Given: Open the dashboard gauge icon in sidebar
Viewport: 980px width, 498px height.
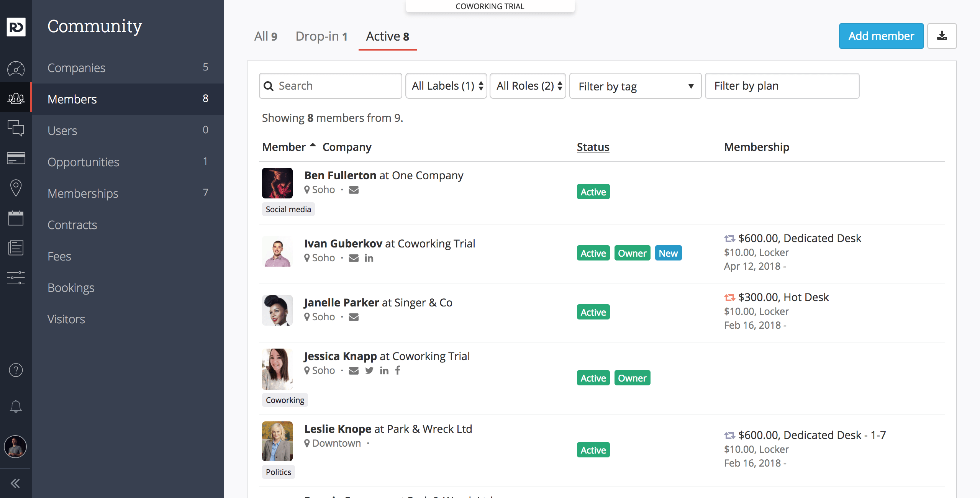Looking at the screenshot, I should pos(16,68).
